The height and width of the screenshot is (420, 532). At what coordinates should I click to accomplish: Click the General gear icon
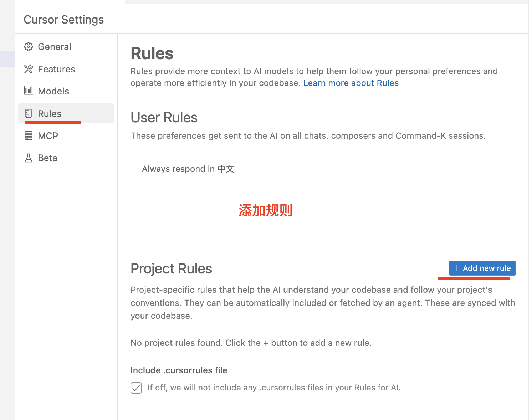click(x=29, y=46)
